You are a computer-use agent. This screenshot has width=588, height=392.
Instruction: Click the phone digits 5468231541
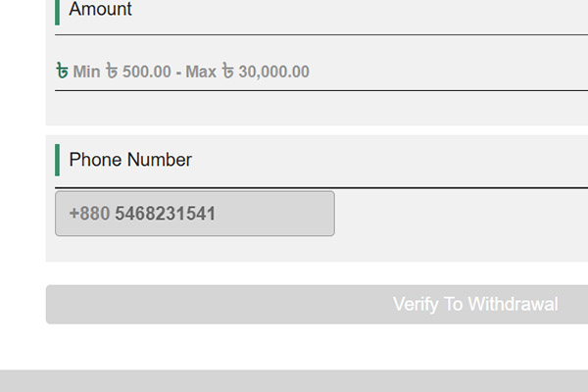165,214
